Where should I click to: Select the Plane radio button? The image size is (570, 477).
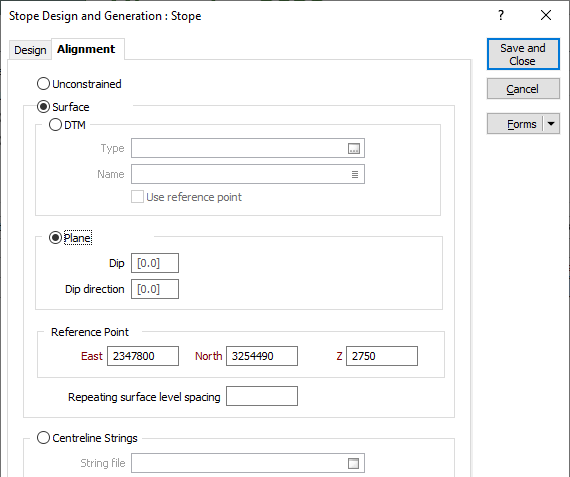55,238
